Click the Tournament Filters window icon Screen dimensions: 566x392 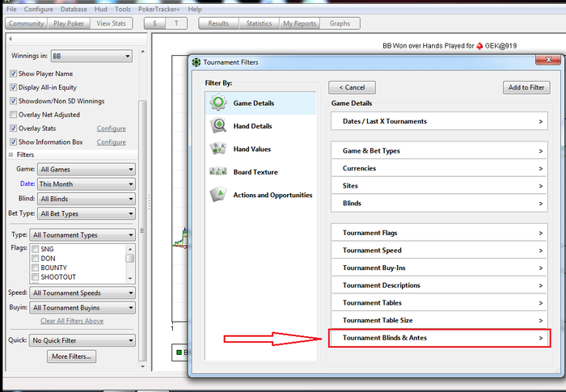click(196, 62)
